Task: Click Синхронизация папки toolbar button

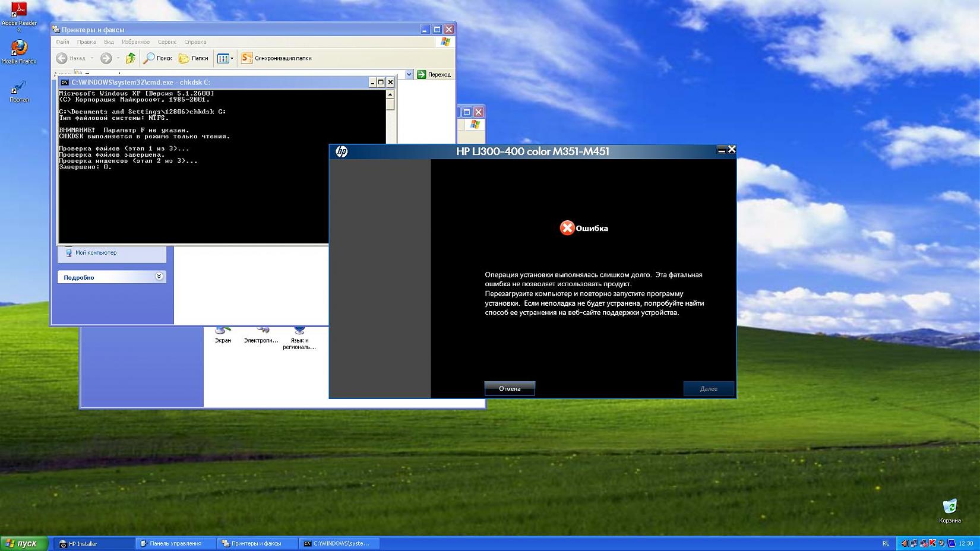Action: pos(276,58)
